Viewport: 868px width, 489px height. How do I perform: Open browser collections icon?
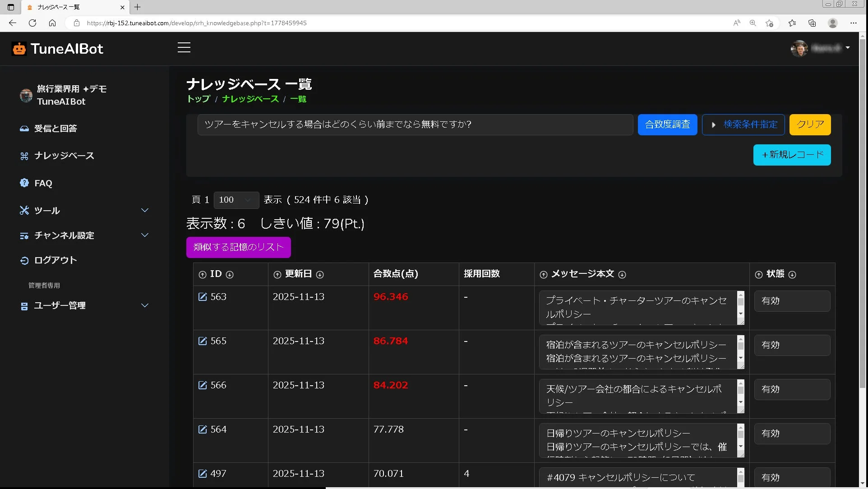(x=812, y=23)
